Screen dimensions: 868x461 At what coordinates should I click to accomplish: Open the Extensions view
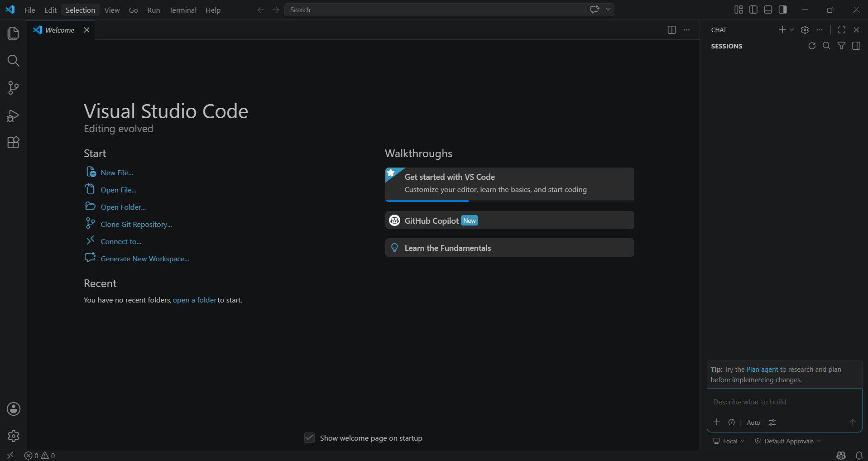click(14, 143)
